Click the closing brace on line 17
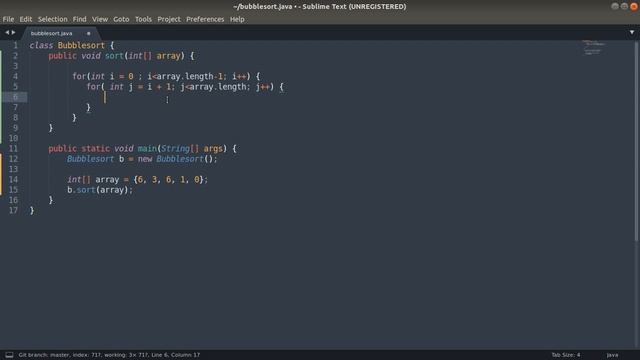 pos(32,211)
